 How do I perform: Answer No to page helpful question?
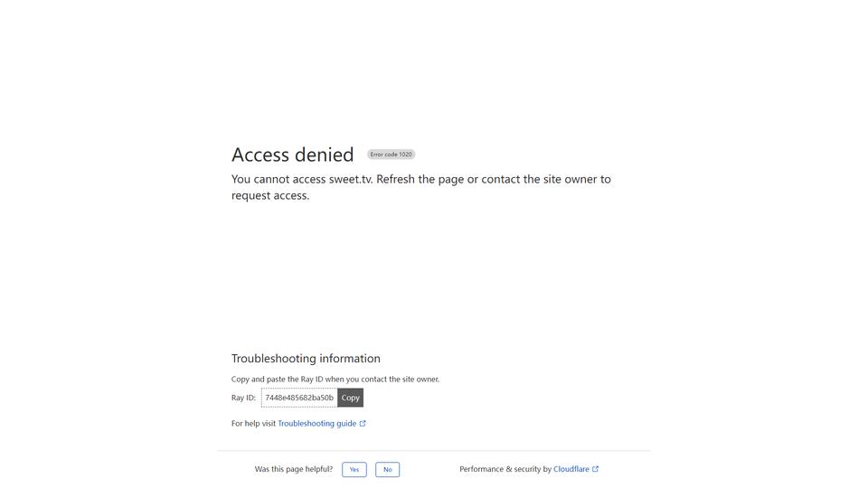(388, 469)
